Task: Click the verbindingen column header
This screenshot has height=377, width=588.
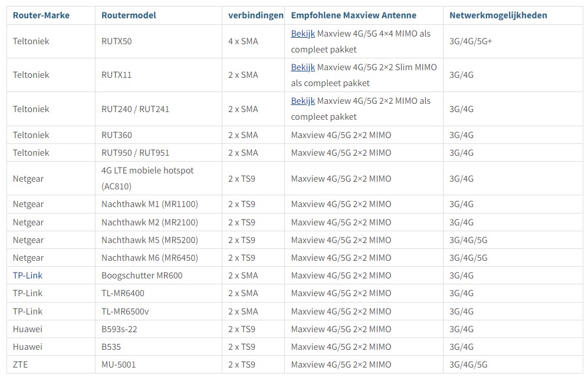Action: pos(255,15)
